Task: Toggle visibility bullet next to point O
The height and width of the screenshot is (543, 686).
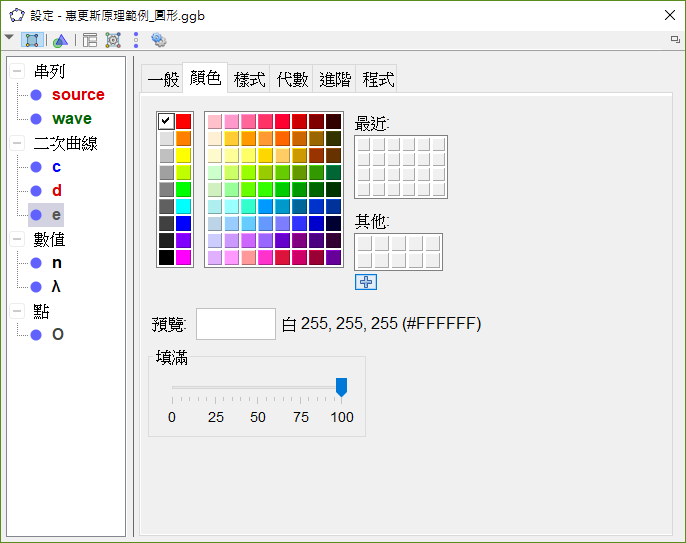Action: [36, 335]
